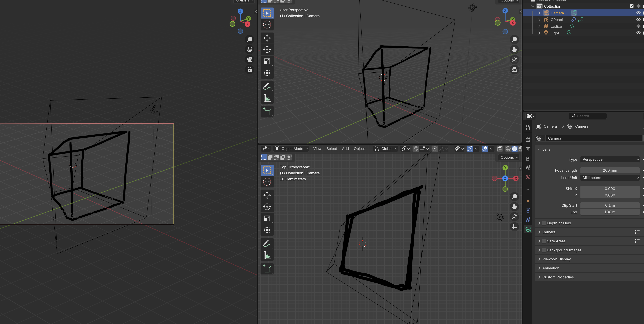Adjust the Focal Length 200 mm field

coord(610,171)
